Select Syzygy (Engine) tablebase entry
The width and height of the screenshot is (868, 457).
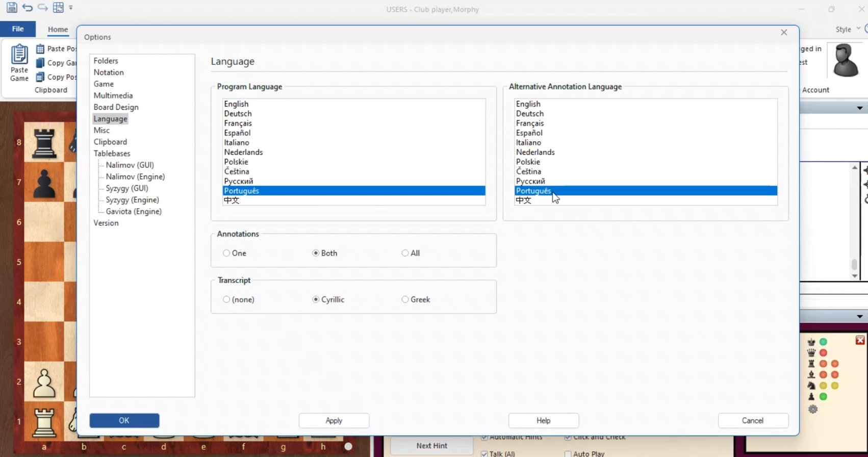click(x=132, y=200)
